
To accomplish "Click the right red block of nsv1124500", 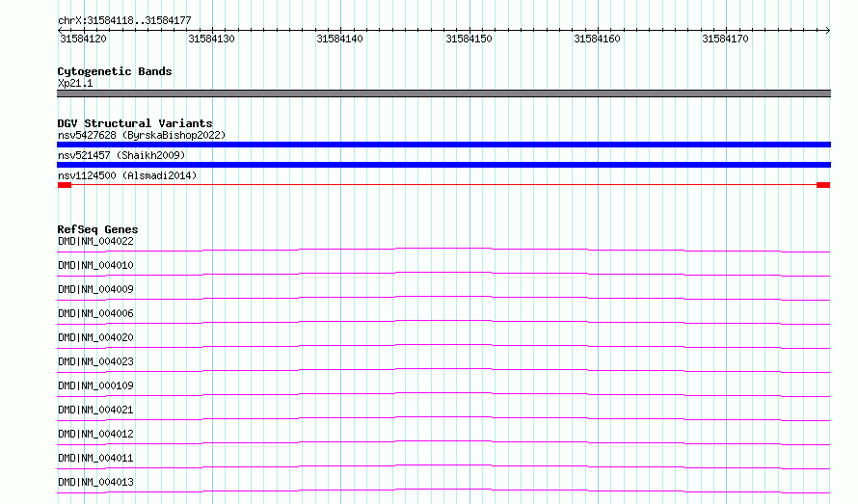I will 823,185.
